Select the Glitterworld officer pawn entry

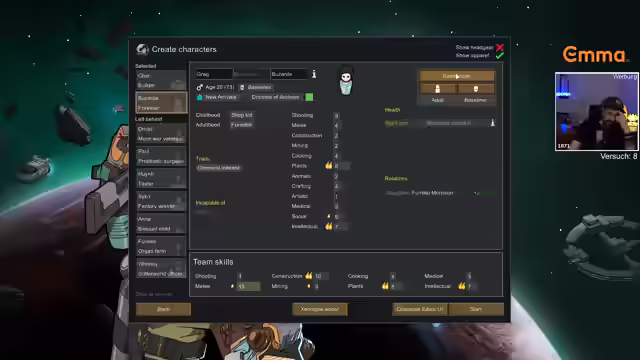click(x=161, y=269)
